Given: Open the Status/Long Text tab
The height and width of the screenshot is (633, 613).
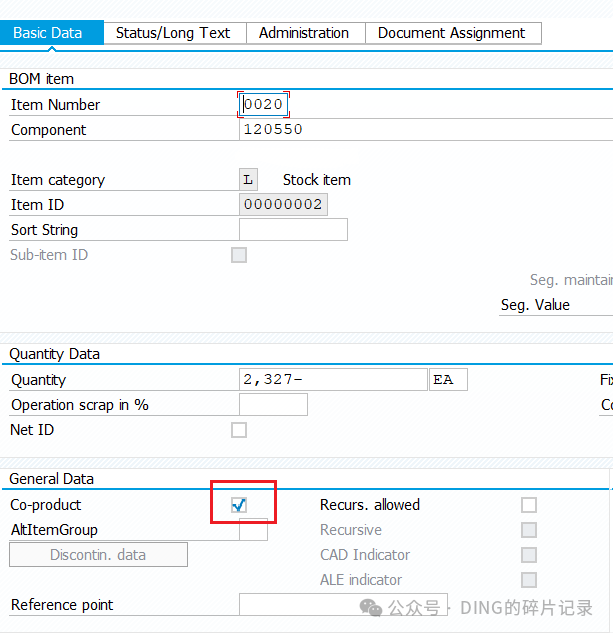Looking at the screenshot, I should coord(175,33).
